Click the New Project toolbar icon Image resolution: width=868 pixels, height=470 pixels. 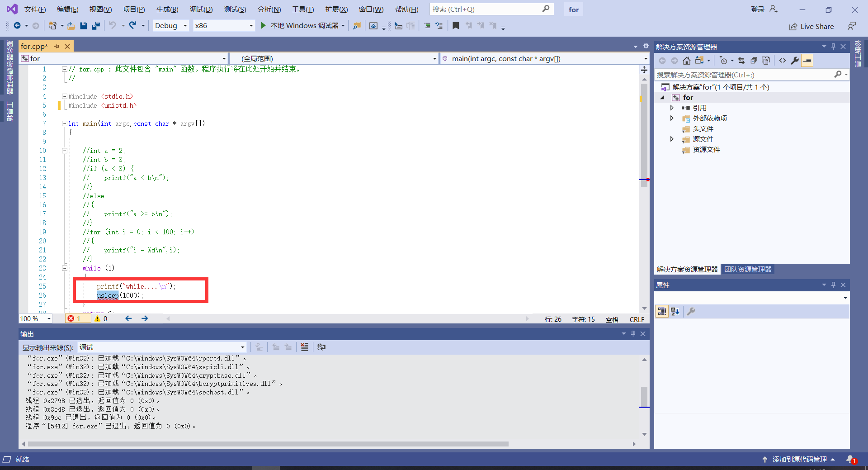[53, 26]
